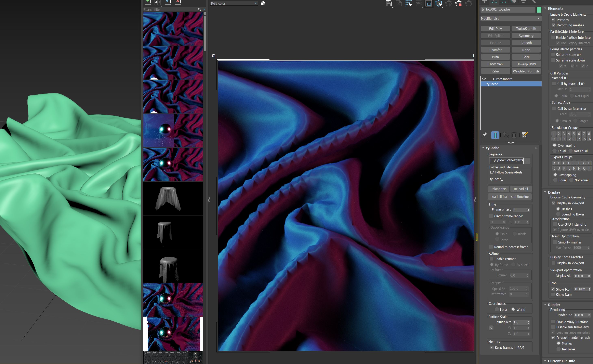This screenshot has width=593, height=364.
Task: Enable the Clamp frame range checkbox
Action: (491, 216)
